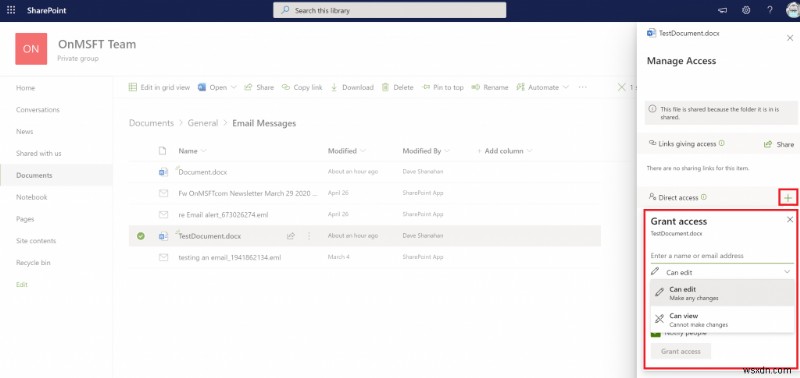The height and width of the screenshot is (378, 800).
Task: Close the Manage Access panel
Action: pyautogui.click(x=790, y=37)
